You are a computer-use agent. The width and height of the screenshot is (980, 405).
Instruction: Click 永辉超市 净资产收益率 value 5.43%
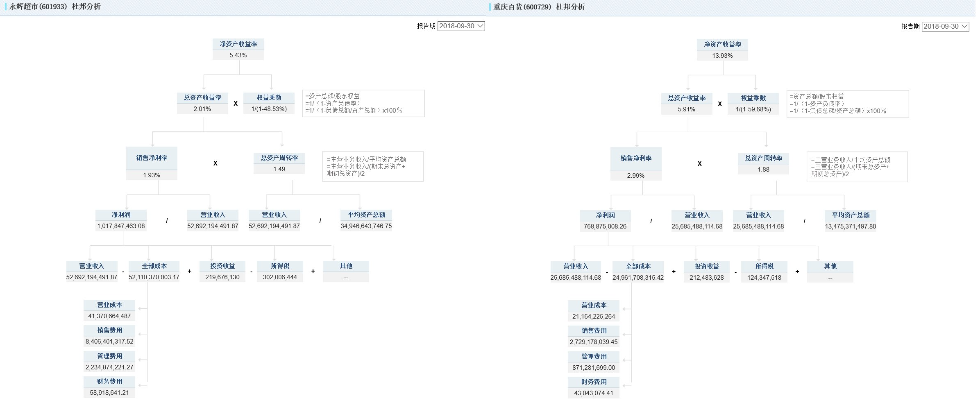[x=238, y=55]
